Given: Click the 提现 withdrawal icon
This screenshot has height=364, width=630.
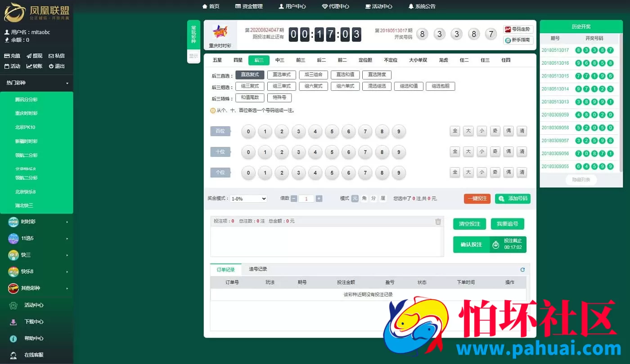Looking at the screenshot, I should [33, 55].
